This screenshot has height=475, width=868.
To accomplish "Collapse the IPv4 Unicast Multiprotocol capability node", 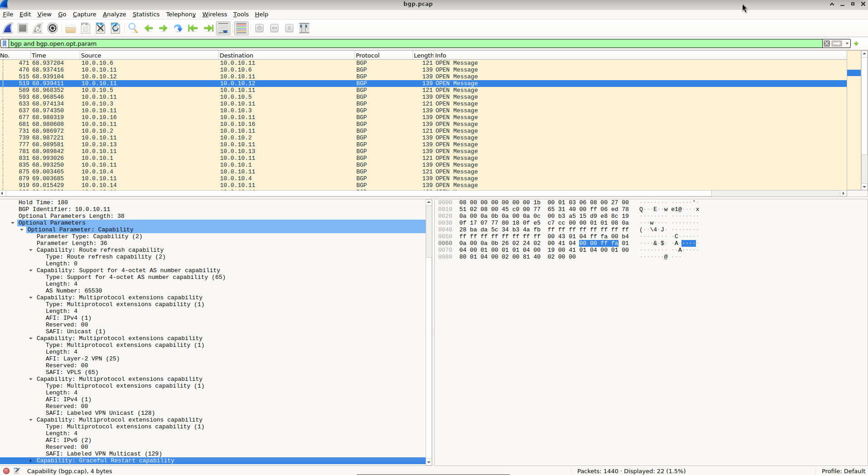I will (31, 297).
